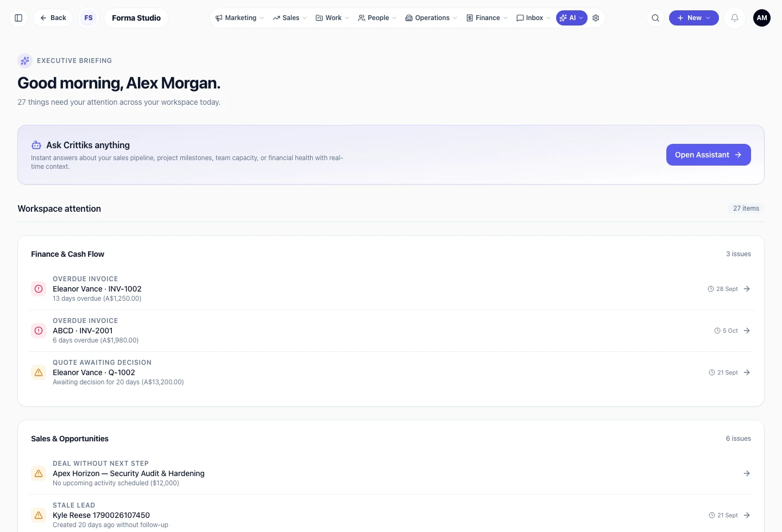The width and height of the screenshot is (782, 532).
Task: Open the FS workspace avatar
Action: pos(89,18)
